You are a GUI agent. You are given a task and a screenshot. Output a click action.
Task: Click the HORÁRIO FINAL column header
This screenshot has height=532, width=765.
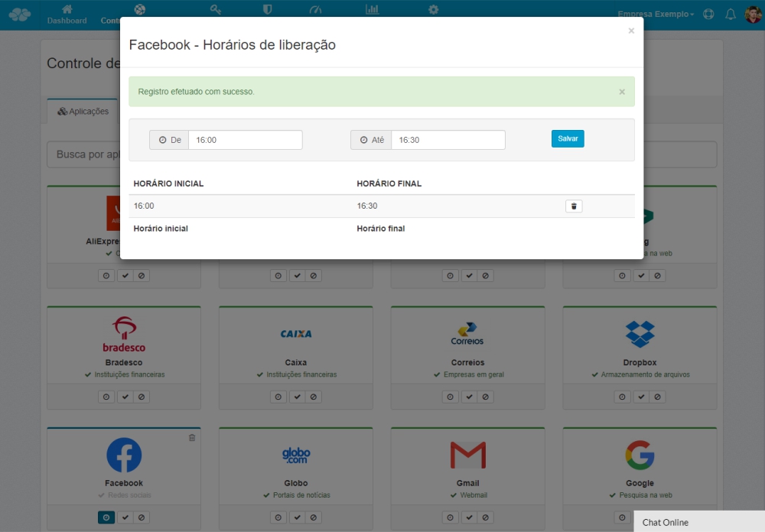389,183
